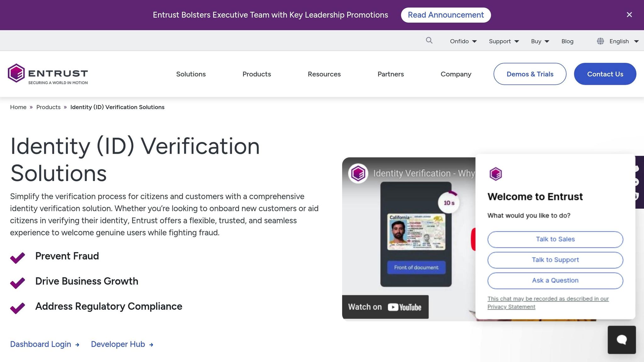This screenshot has width=644, height=362.
Task: Click the Entrust logo in header
Action: point(48,74)
